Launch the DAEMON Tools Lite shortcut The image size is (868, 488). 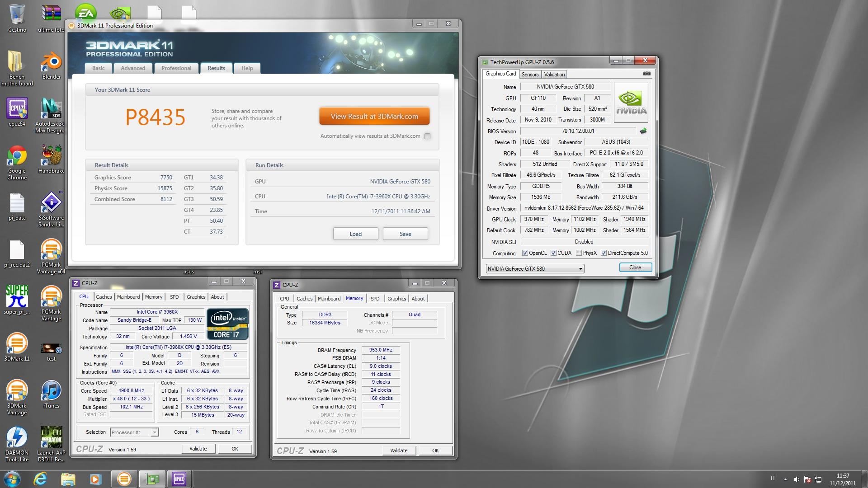pos(17,444)
